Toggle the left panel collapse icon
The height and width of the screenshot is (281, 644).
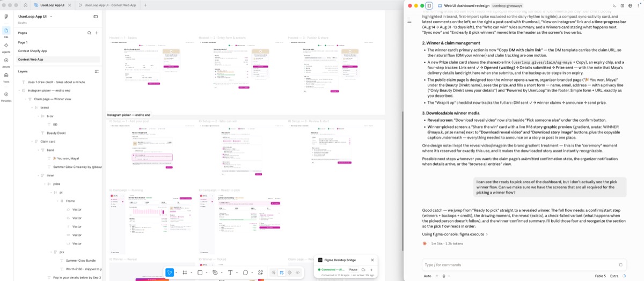pos(96,17)
